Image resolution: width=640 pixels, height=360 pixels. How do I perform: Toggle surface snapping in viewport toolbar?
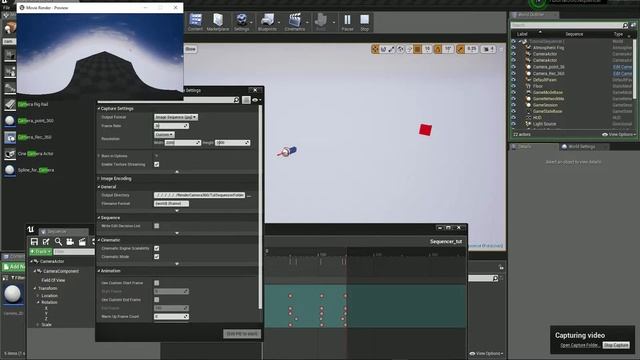(409, 49)
